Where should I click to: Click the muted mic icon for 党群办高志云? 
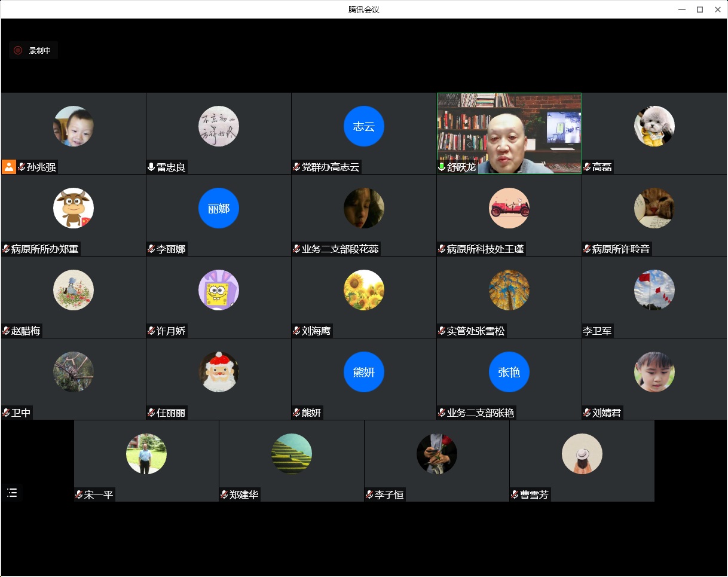(296, 167)
